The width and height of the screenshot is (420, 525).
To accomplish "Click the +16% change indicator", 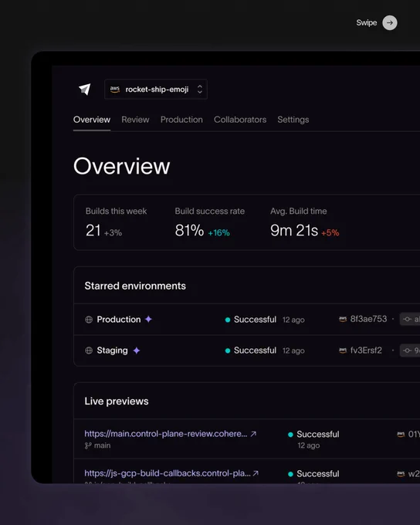I will pyautogui.click(x=218, y=232).
